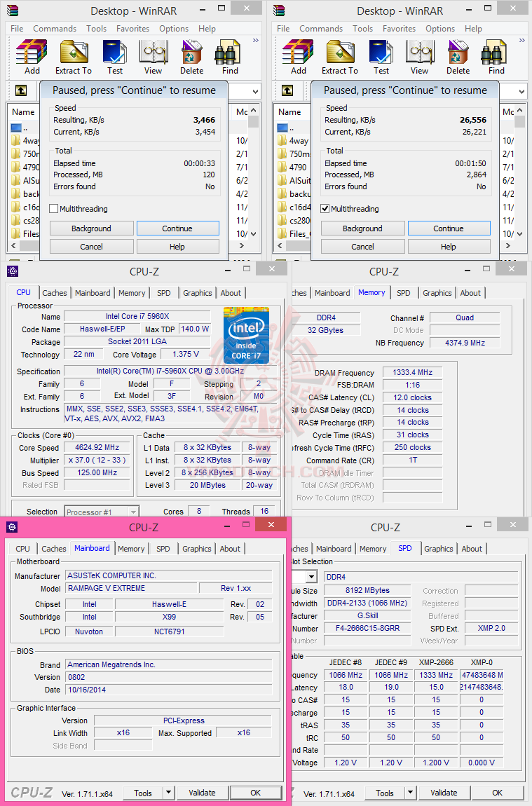
Task: Click up-folder icon in right WinRAR window
Action: [287, 91]
